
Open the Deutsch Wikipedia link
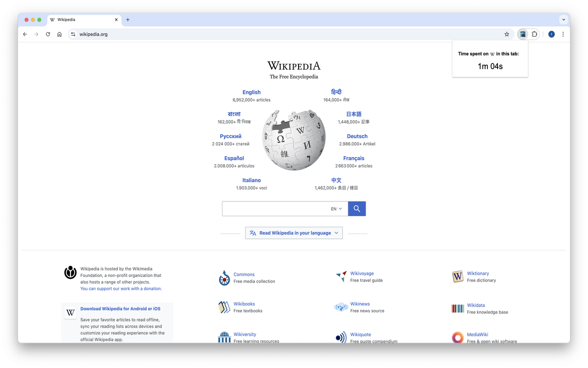[x=357, y=137]
